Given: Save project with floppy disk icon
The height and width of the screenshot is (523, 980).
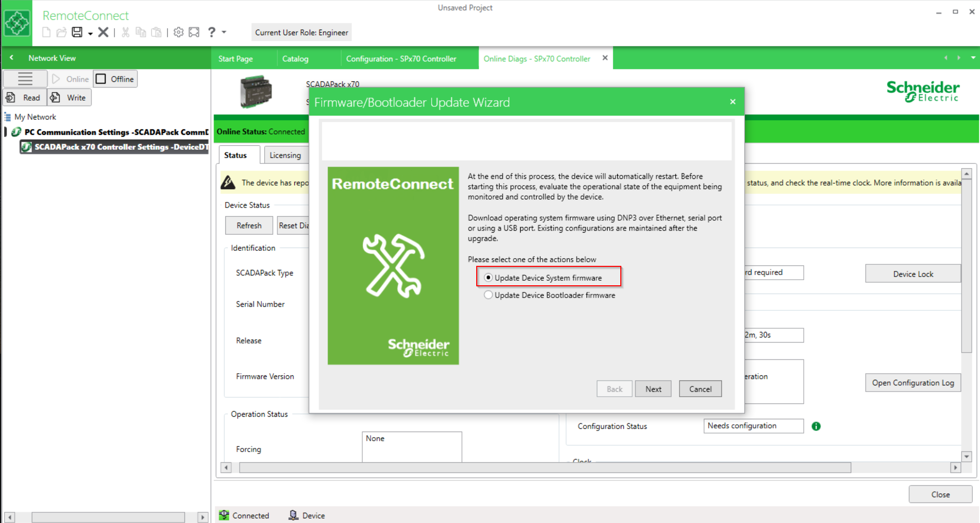Looking at the screenshot, I should pos(77,32).
